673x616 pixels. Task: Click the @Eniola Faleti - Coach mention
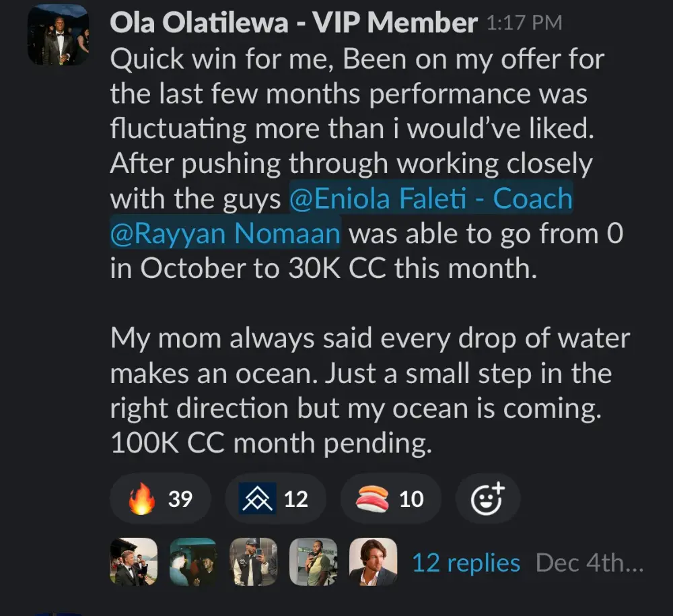coord(431,199)
